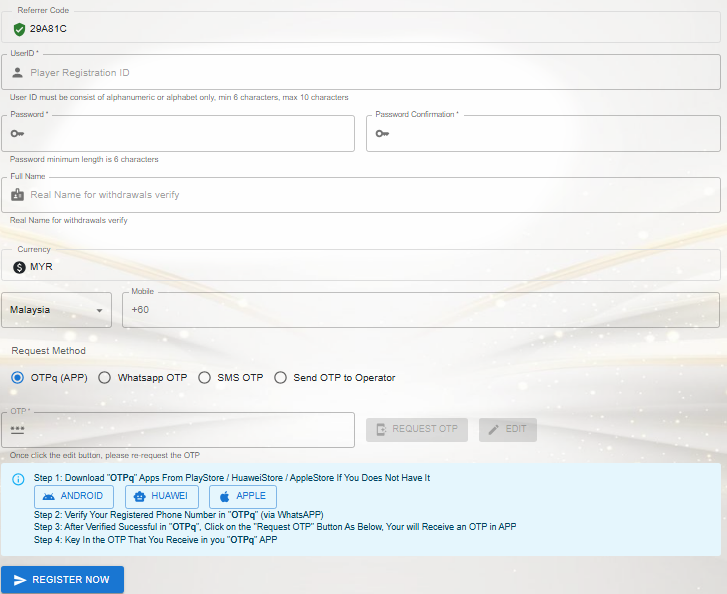Choose Whatsapp OTP request method
The height and width of the screenshot is (594, 727).
pyautogui.click(x=104, y=378)
